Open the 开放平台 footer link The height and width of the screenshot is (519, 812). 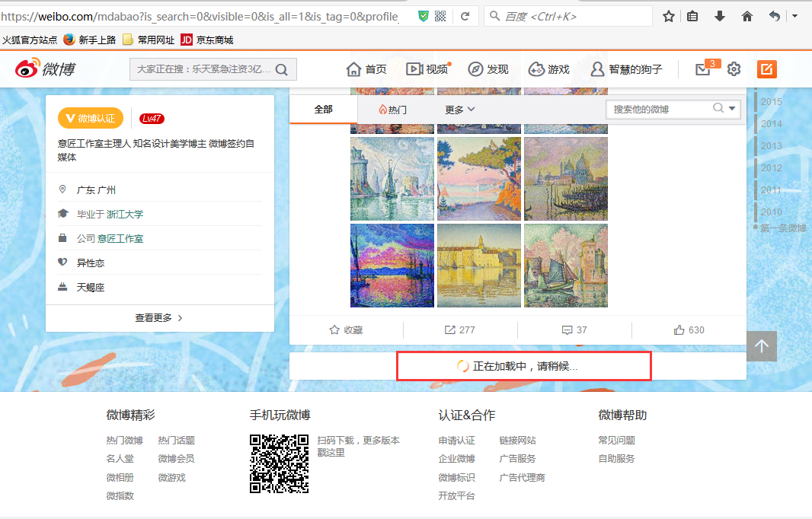(x=457, y=495)
